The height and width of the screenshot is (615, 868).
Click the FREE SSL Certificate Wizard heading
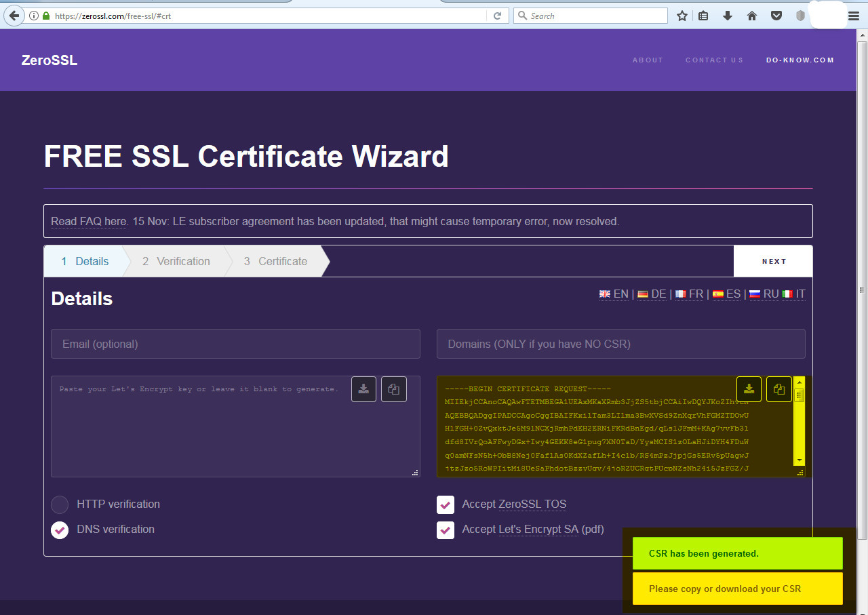(x=246, y=157)
